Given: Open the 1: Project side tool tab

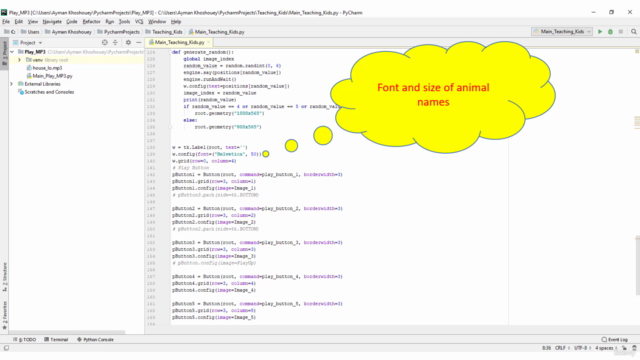Looking at the screenshot, I should pyautogui.click(x=4, y=53).
